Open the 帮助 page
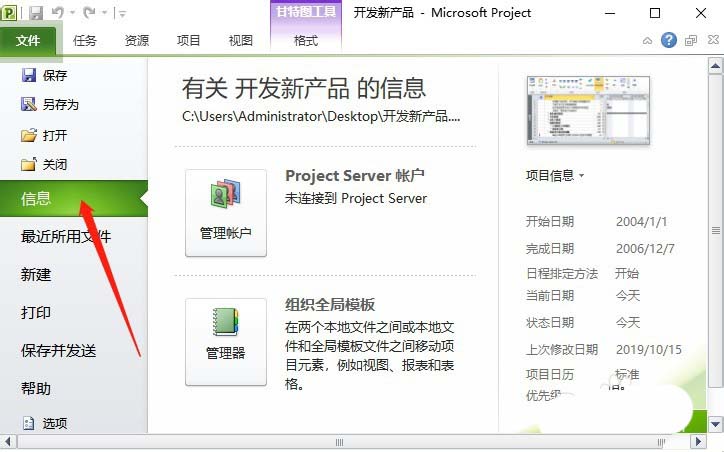The height and width of the screenshot is (452, 724). 36,389
